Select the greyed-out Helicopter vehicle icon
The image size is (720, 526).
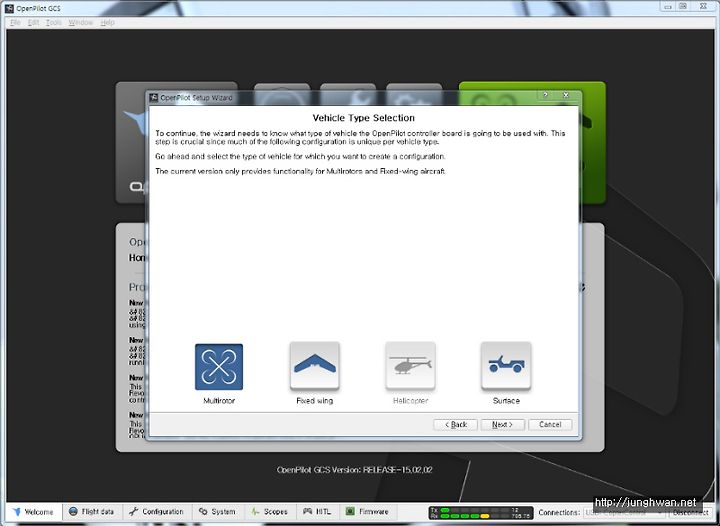410,366
